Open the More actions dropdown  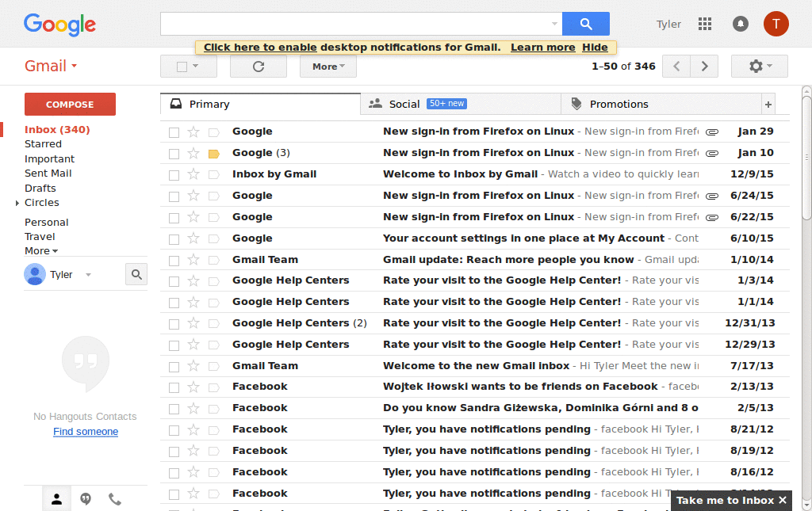[x=328, y=67]
